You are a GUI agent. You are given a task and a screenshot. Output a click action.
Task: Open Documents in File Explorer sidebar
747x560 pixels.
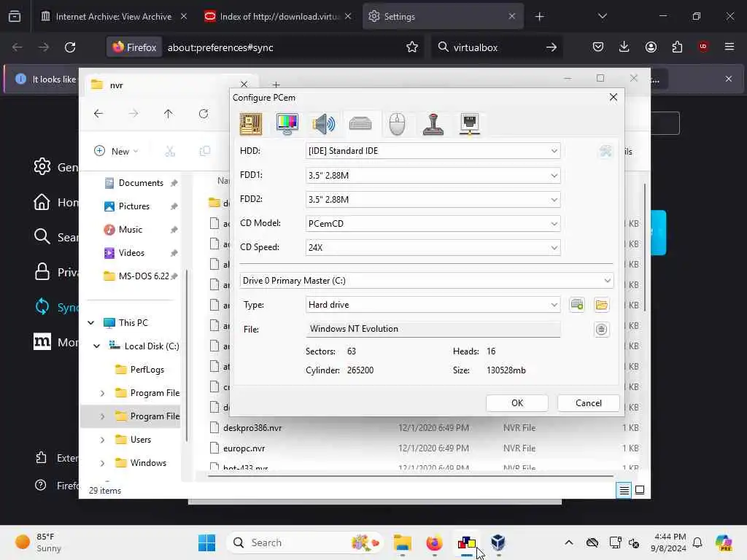pos(141,183)
